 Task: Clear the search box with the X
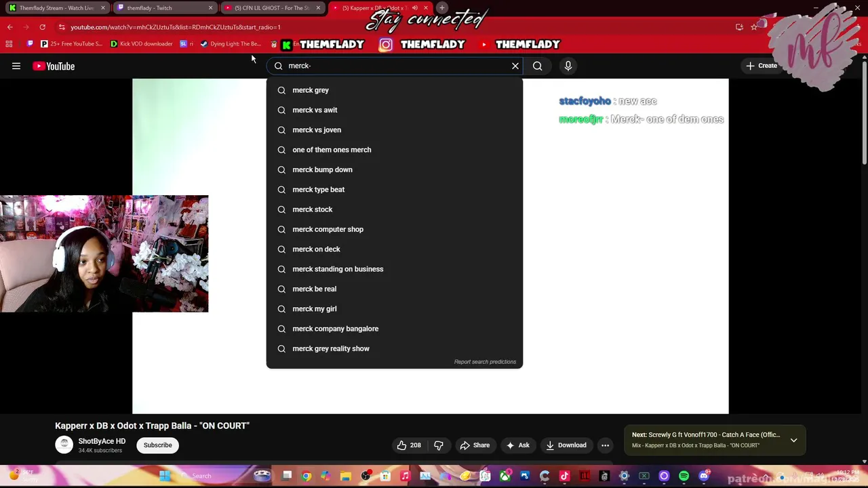[515, 66]
